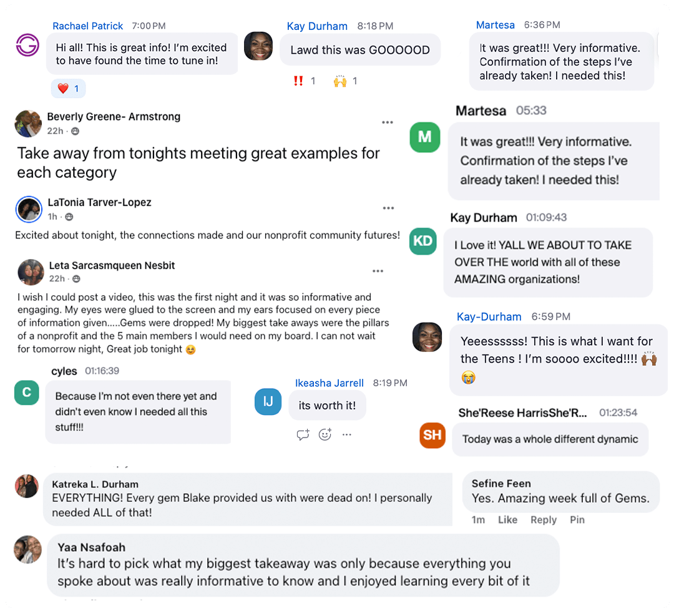Open the add-reaction smiley under Ikeasha's message
674x616 pixels.
tap(325, 435)
